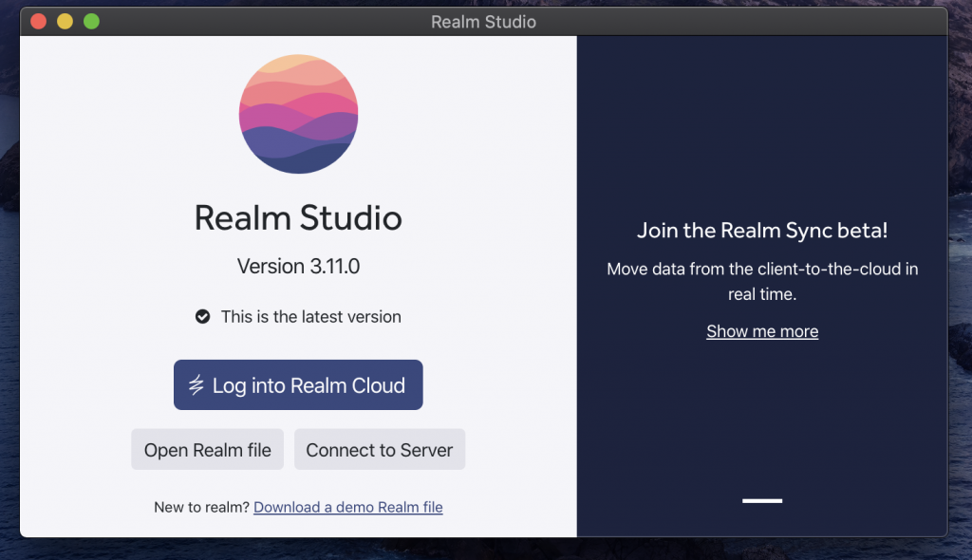Click the latest version checkmark icon
972x560 pixels.
coord(203,317)
